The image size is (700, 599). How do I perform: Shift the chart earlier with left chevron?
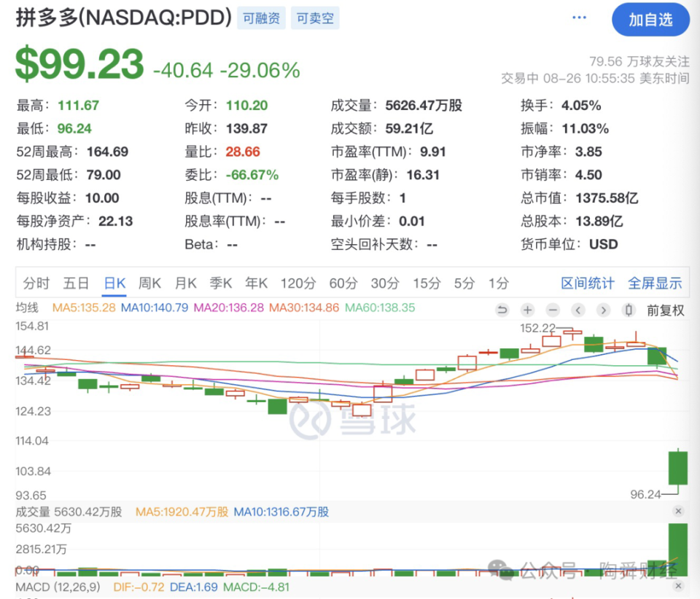tap(577, 310)
